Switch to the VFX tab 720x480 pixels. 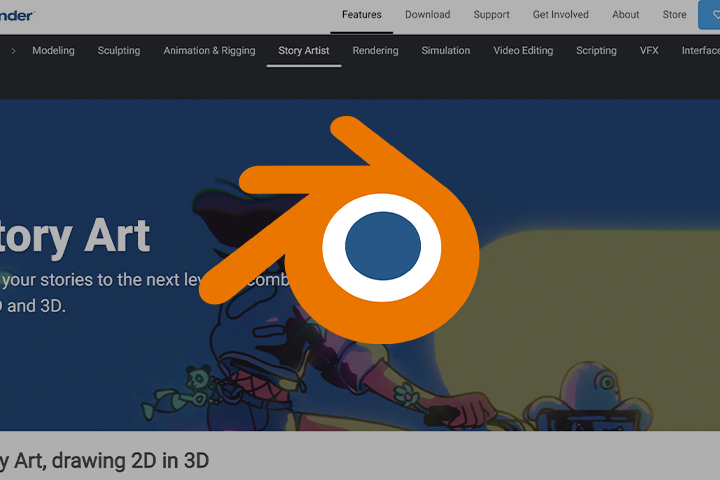click(649, 51)
